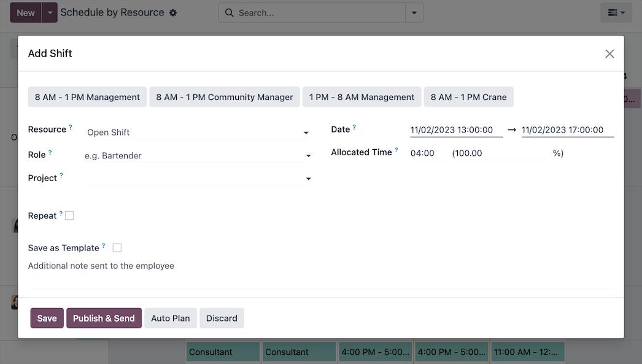Click the search magnifier icon

(229, 13)
